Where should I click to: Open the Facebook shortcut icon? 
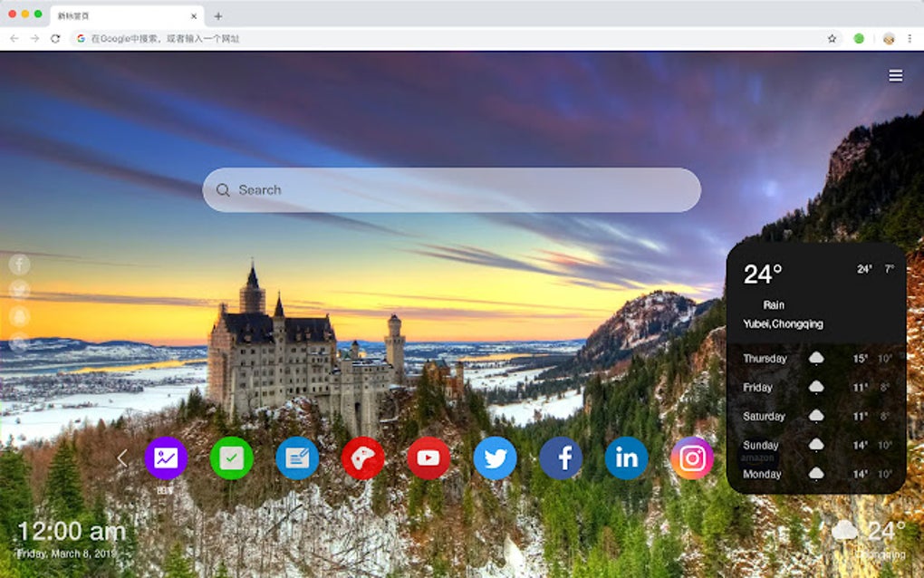click(561, 458)
